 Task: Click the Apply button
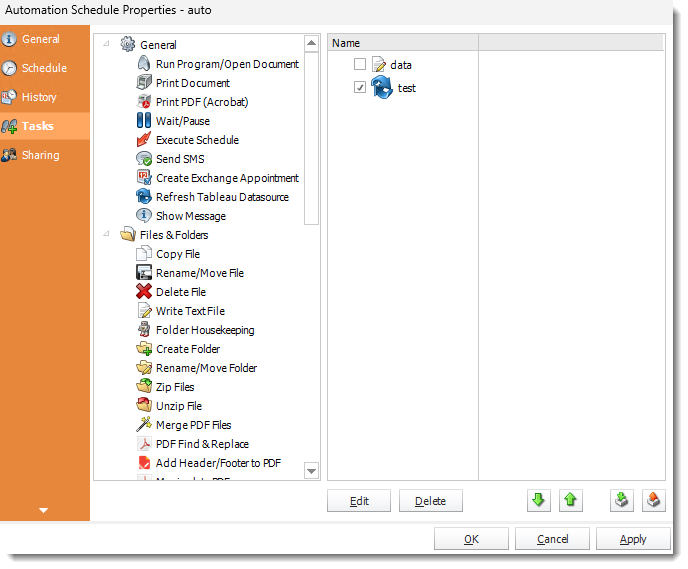pos(633,539)
